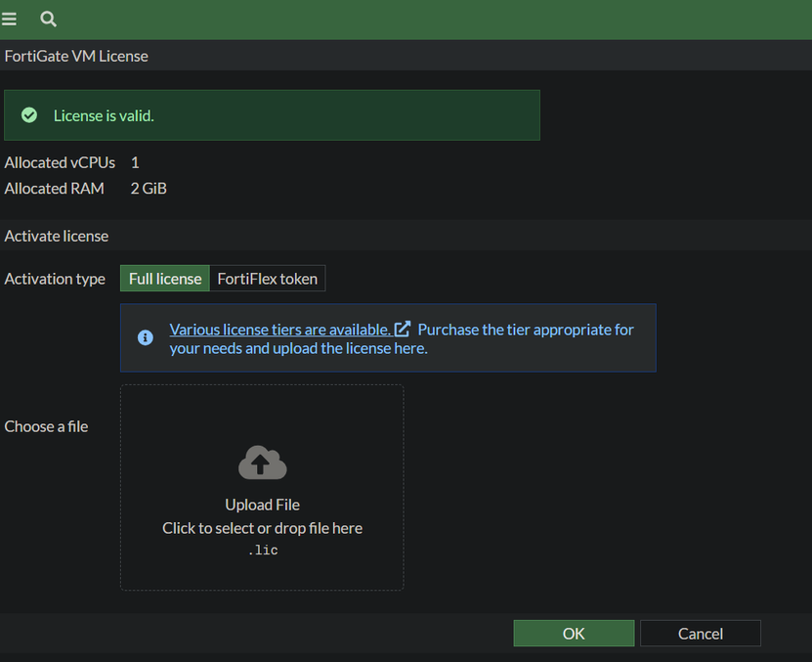Switch activation type to FortiFlex token
Viewport: 812px width, 662px height.
point(267,279)
